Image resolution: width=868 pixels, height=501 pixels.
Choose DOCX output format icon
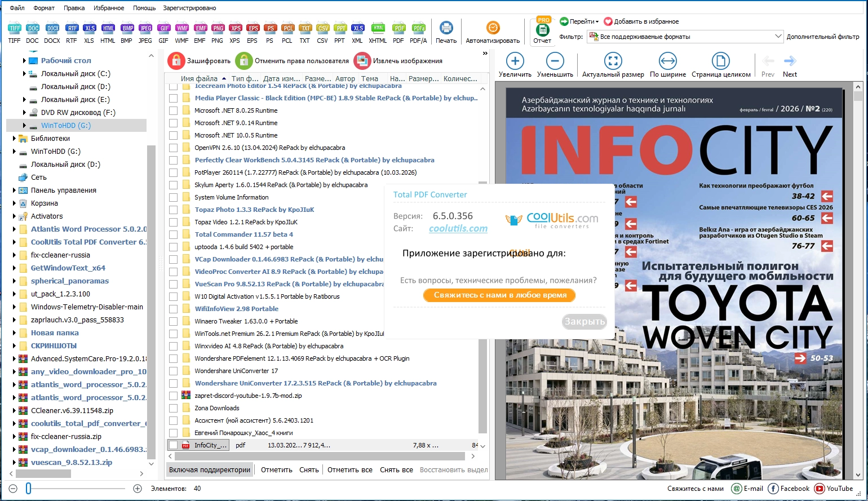[x=52, y=33]
